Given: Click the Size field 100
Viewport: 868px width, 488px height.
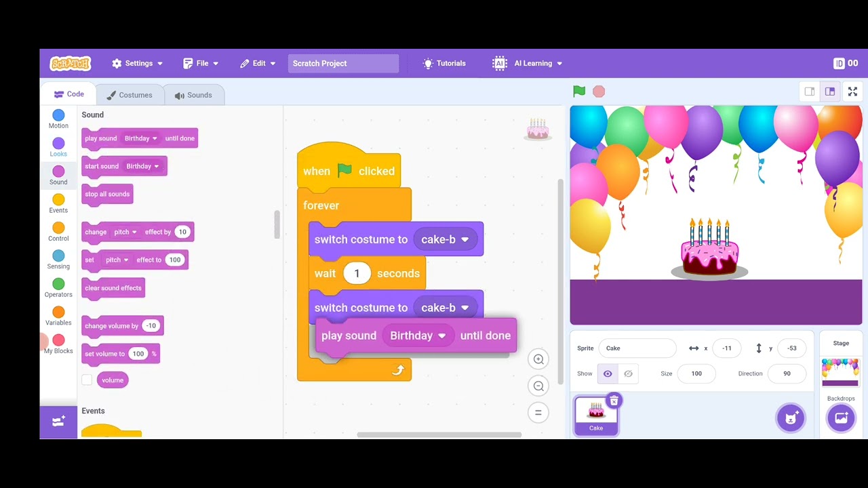Looking at the screenshot, I should coord(696,373).
